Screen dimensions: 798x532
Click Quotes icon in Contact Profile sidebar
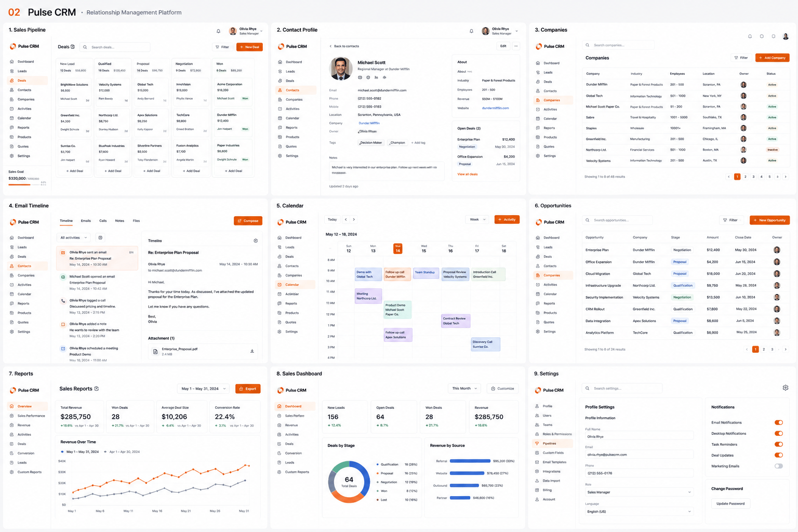coord(280,147)
